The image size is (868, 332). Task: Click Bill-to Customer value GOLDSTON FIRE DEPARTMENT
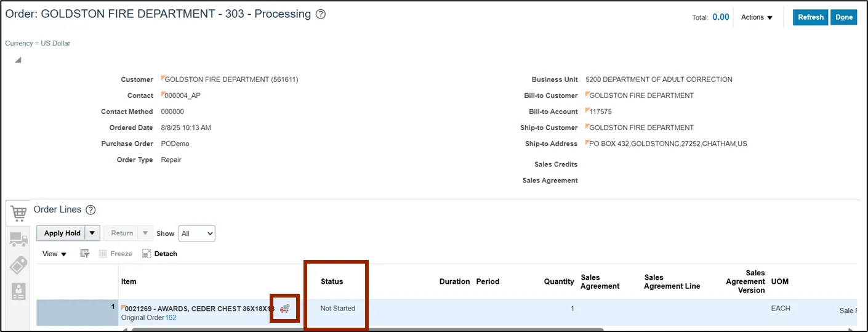(x=641, y=95)
